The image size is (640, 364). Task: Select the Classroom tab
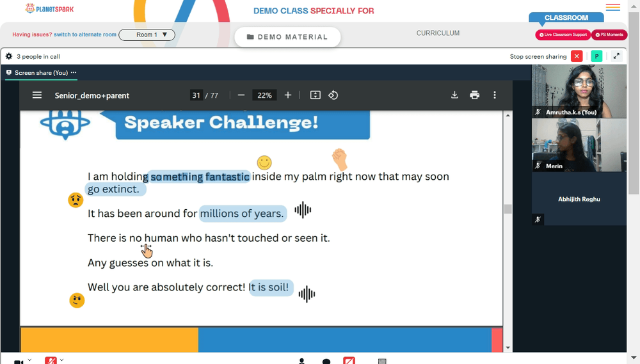tap(566, 17)
